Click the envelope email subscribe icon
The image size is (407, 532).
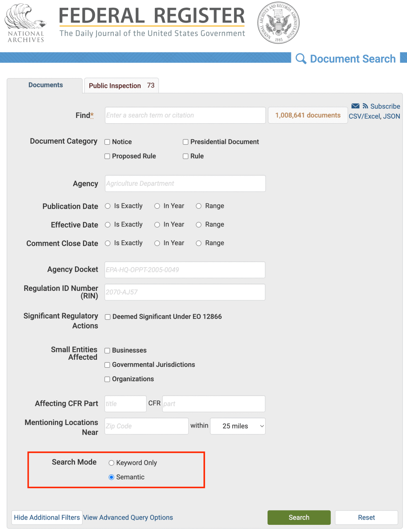point(355,106)
